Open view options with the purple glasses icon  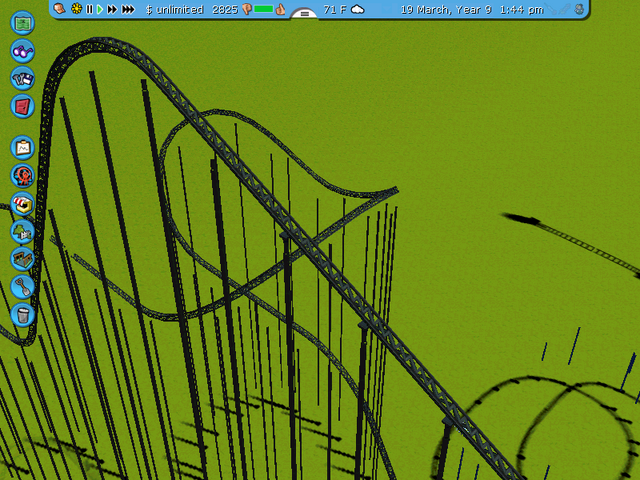pyautogui.click(x=22, y=51)
